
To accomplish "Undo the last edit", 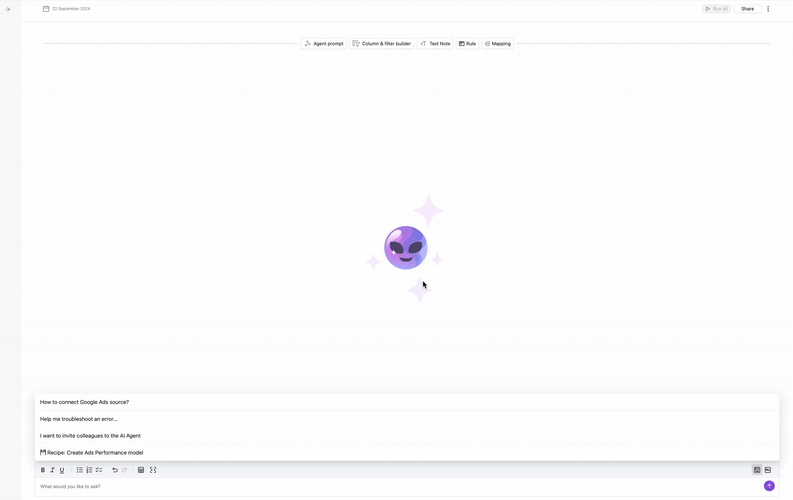I will 115,470.
